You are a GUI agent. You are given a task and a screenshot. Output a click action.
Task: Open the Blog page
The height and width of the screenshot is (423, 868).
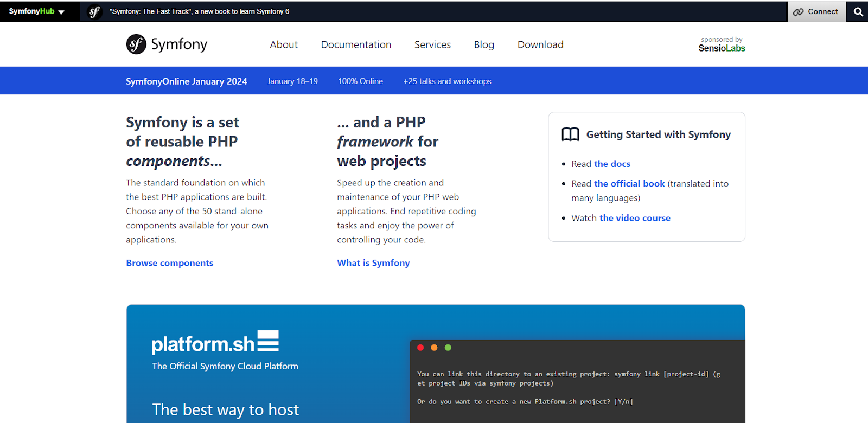484,44
